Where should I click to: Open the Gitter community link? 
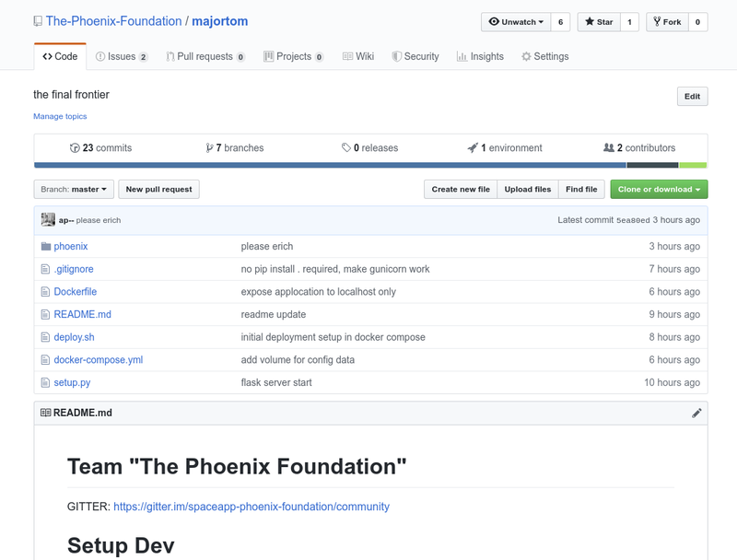pos(251,507)
